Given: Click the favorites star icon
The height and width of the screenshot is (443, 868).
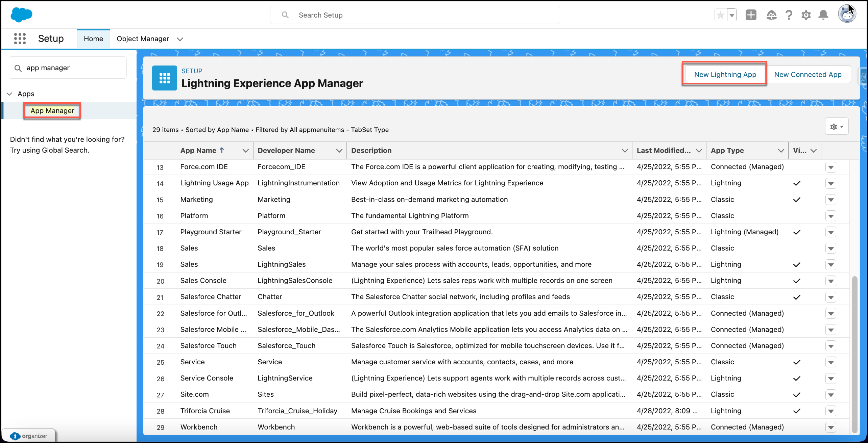Looking at the screenshot, I should (720, 15).
